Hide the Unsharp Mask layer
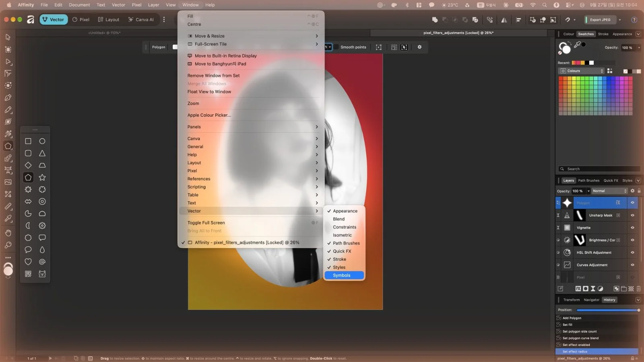This screenshot has height=362, width=644. [x=632, y=215]
